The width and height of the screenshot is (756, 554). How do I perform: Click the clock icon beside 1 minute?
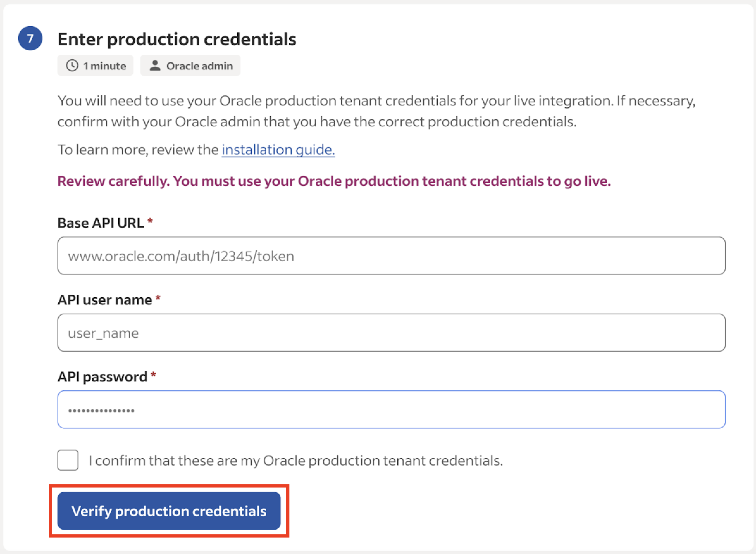coord(72,66)
